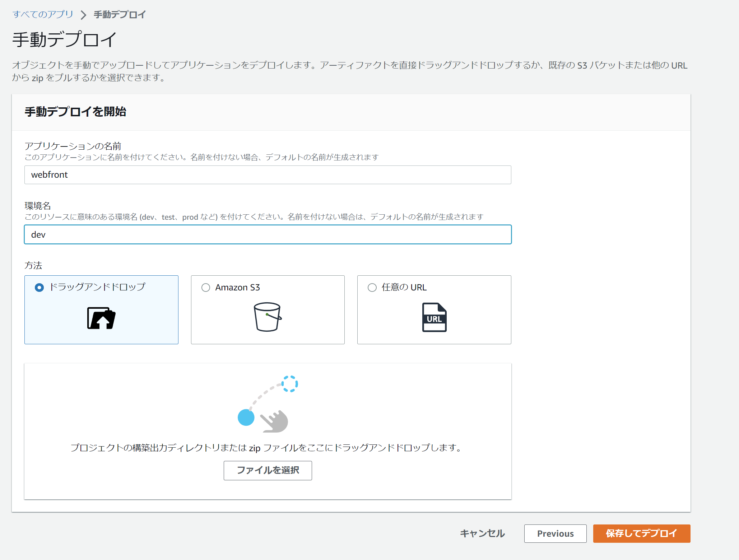The width and height of the screenshot is (739, 560).
Task: Click the drag and drop folder icon
Action: pos(101,318)
